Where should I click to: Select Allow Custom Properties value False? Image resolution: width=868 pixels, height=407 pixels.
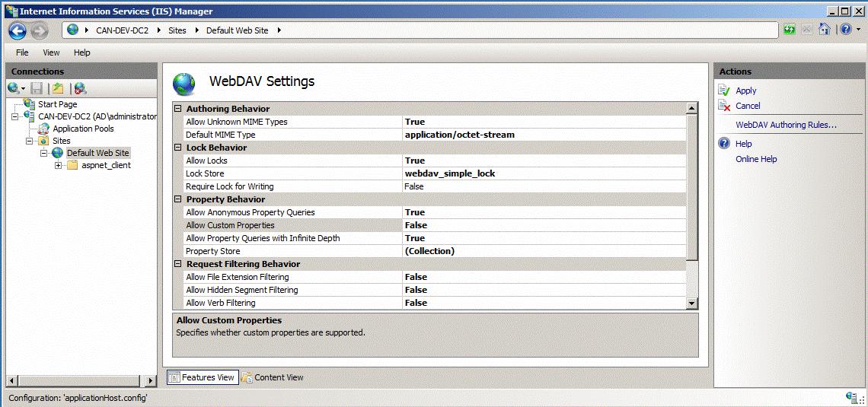click(x=544, y=225)
